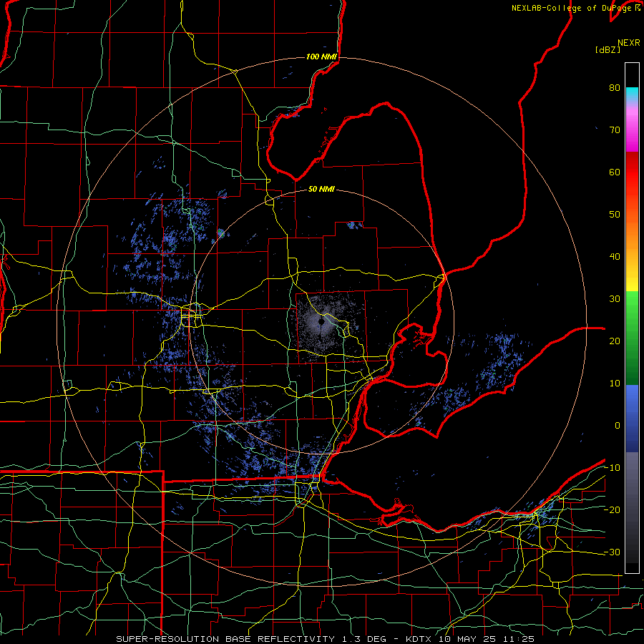
Task: Click the NEXR label above color scale
Action: coord(629,43)
